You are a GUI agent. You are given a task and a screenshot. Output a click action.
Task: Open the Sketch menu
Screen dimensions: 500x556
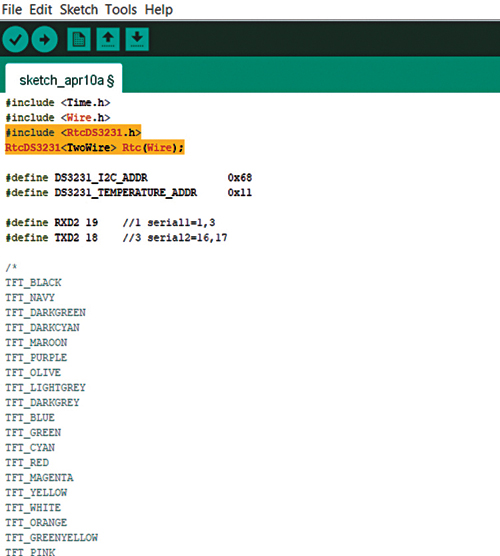point(79,10)
